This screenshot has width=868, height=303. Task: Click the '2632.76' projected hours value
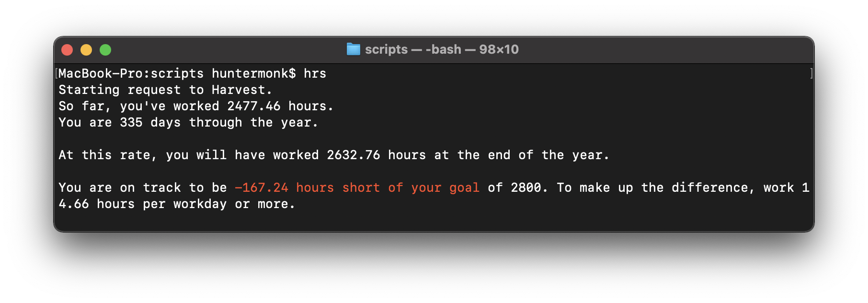[353, 155]
